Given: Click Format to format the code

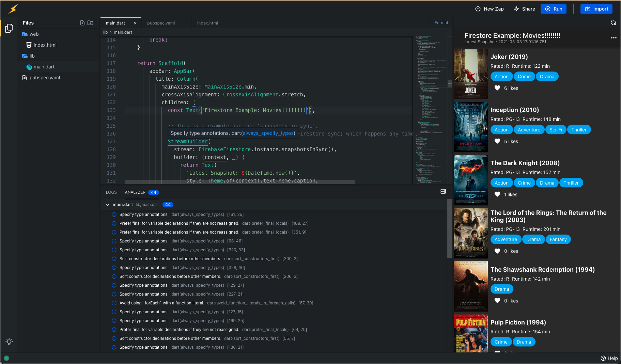Looking at the screenshot, I should pyautogui.click(x=441, y=22).
